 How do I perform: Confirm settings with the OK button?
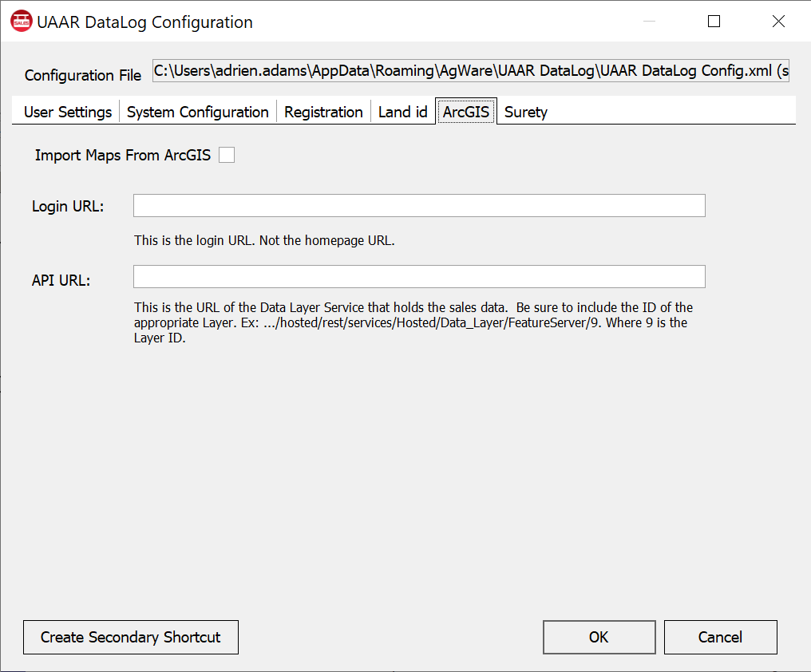click(599, 637)
